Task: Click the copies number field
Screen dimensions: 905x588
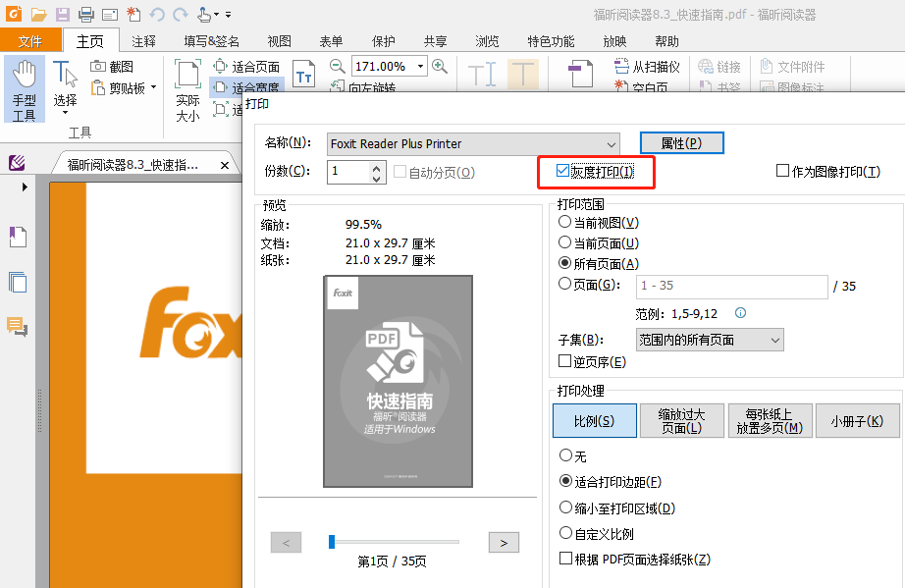Action: point(348,172)
